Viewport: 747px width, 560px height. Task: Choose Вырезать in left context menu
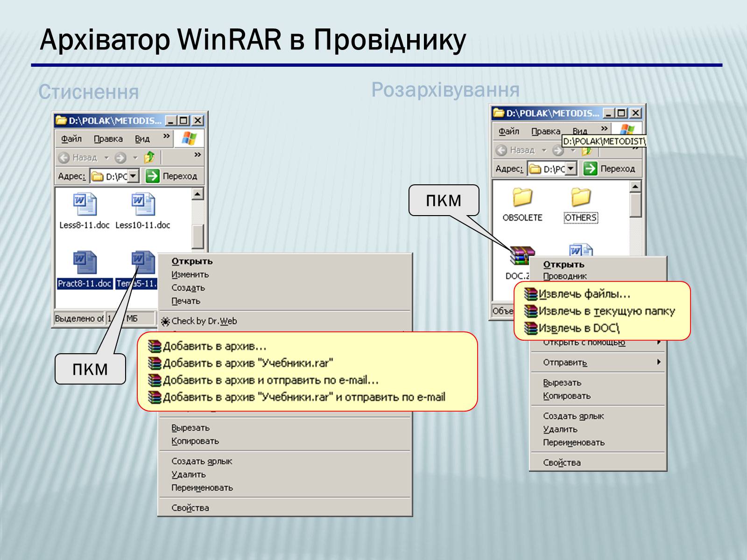190,427
